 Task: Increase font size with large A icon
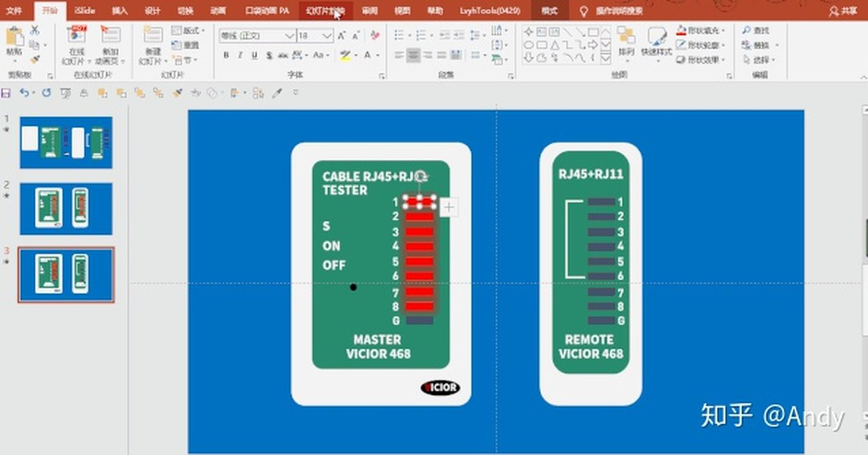pyautogui.click(x=341, y=36)
